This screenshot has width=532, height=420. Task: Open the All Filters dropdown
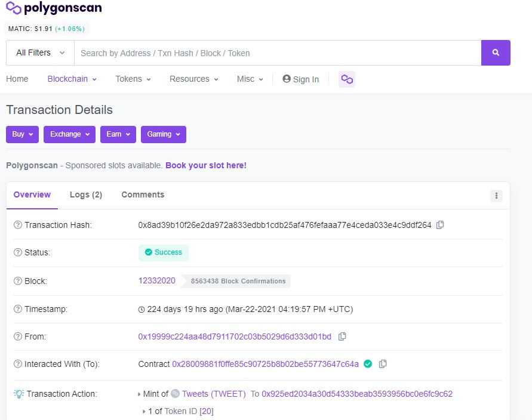(40, 52)
